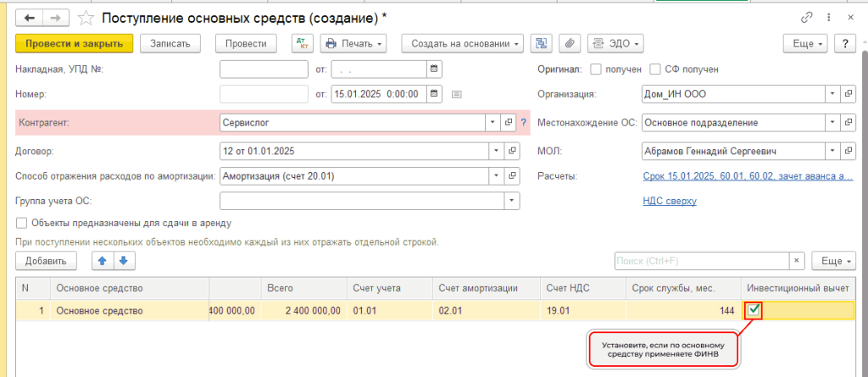Open contract 12 от 01.01.2025 card icon
This screenshot has height=377, width=868.
tap(512, 150)
